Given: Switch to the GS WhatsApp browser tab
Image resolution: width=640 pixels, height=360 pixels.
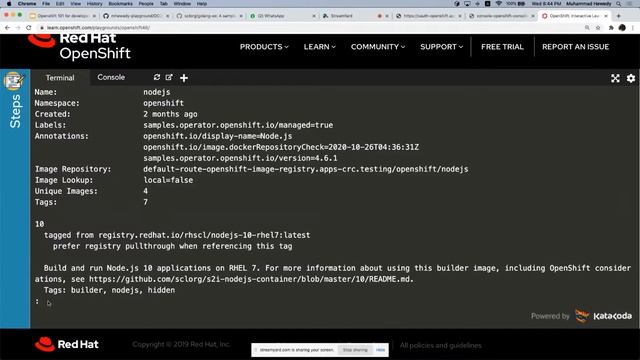Looking at the screenshot, I should point(282,16).
